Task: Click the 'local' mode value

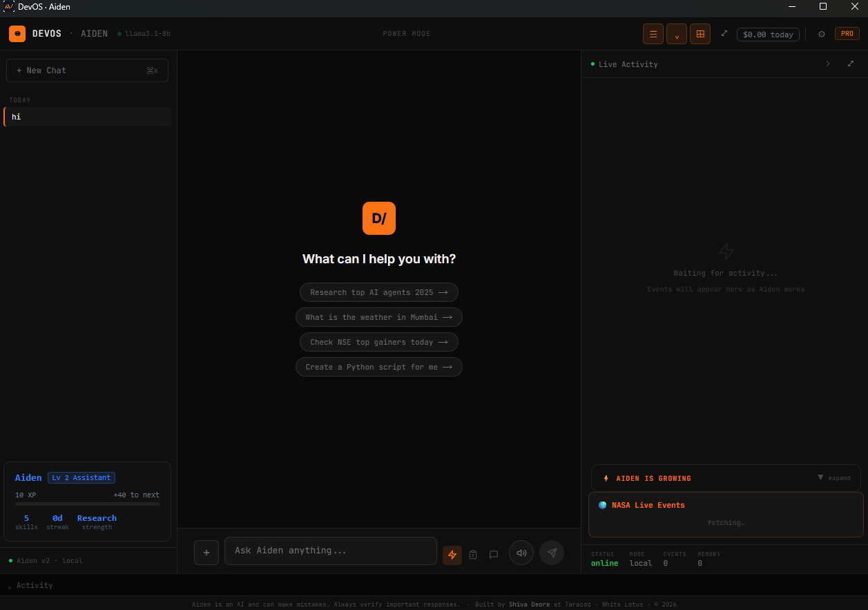Action: (x=641, y=563)
